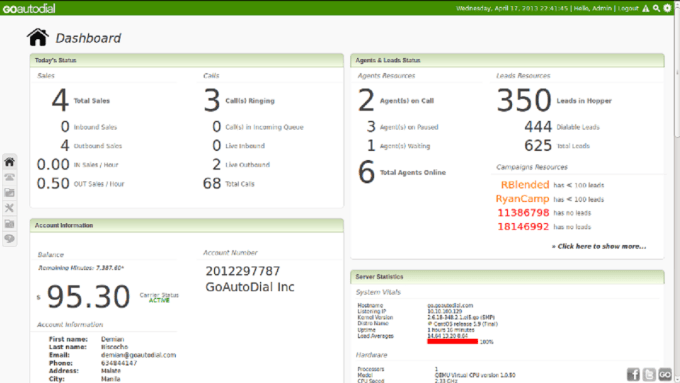Click the Leads in Hopper count 350
This screenshot has height=383, width=680.
[524, 100]
